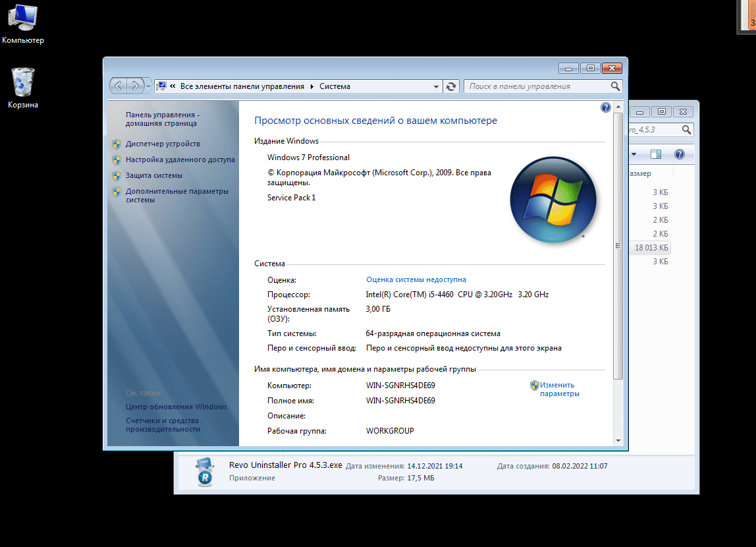The image size is (756, 547).
Task: Click the help icon in Explorer toolbar
Action: [x=680, y=154]
